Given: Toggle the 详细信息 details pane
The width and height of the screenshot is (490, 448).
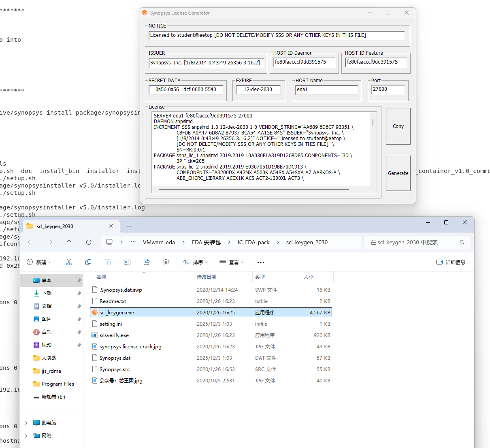Looking at the screenshot, I should pyautogui.click(x=451, y=262).
